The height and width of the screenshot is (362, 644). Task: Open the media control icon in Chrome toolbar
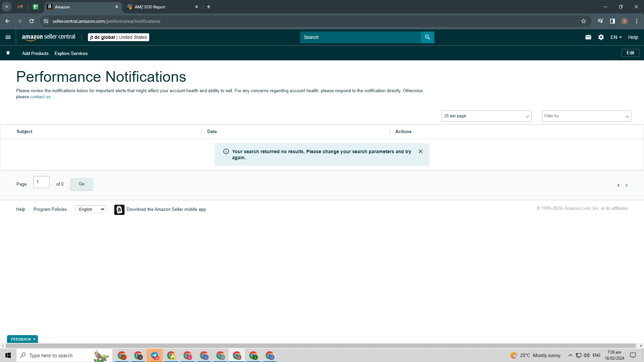pyautogui.click(x=600, y=21)
